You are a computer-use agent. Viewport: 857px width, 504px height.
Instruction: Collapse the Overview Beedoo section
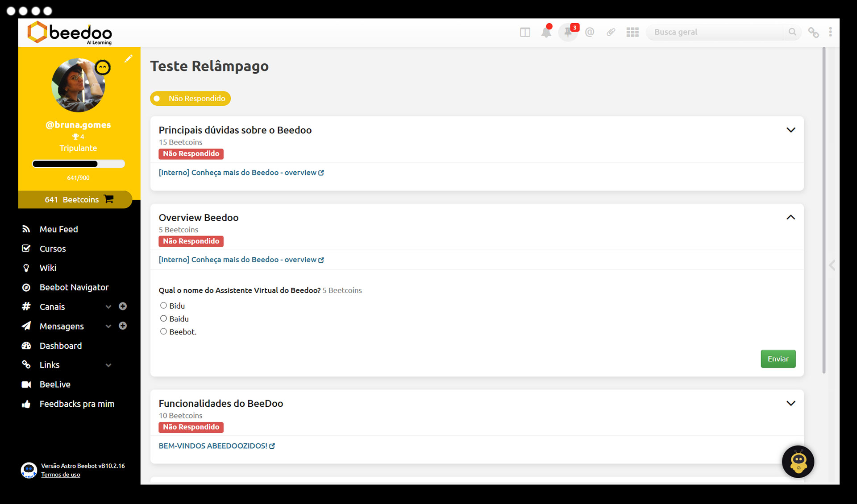point(790,218)
